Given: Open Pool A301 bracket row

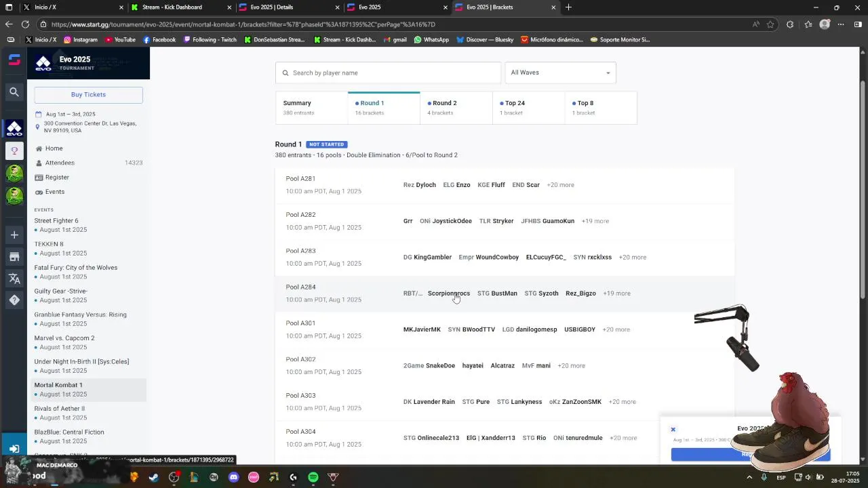Looking at the screenshot, I should (504, 329).
